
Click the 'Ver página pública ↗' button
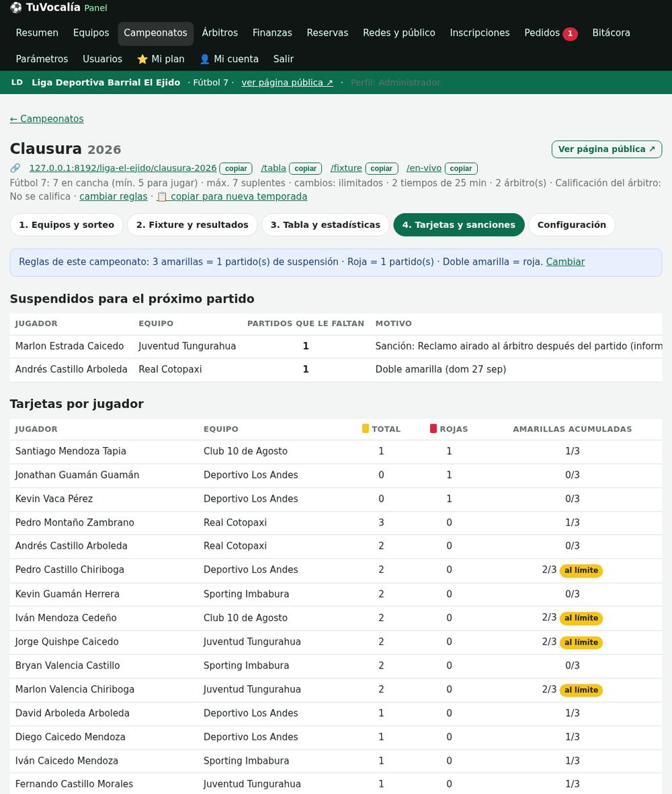point(607,149)
